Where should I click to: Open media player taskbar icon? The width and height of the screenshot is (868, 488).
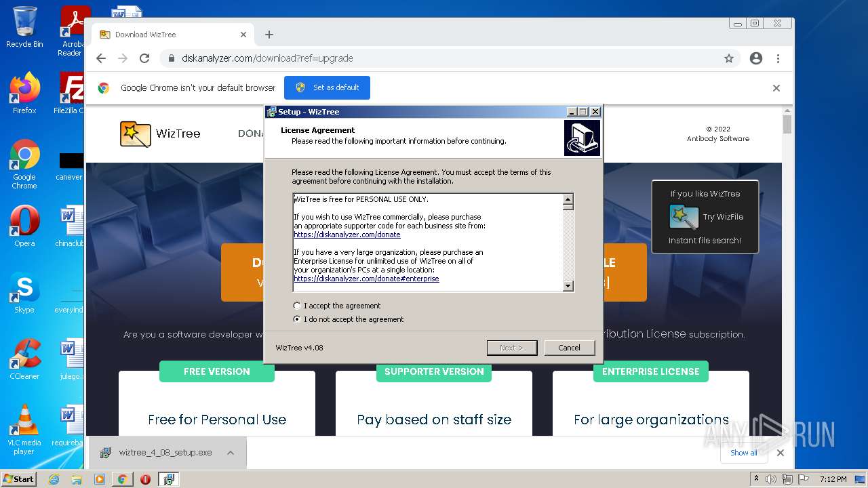[x=100, y=479]
